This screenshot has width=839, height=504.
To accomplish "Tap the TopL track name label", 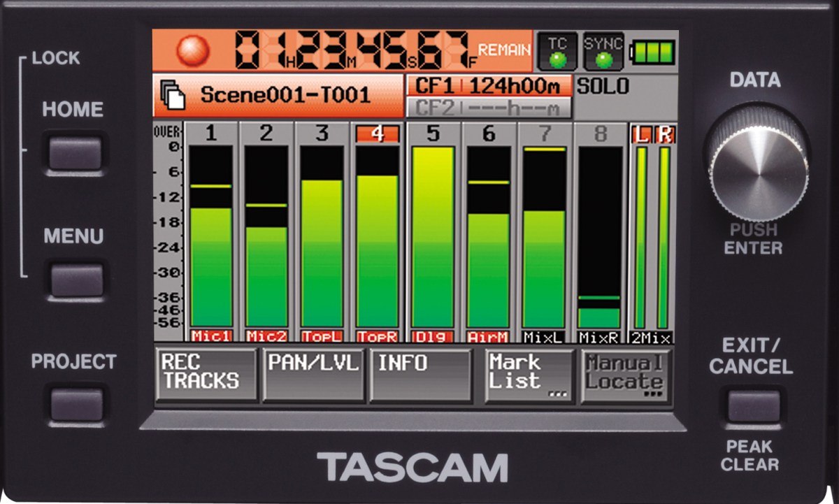I will (322, 336).
